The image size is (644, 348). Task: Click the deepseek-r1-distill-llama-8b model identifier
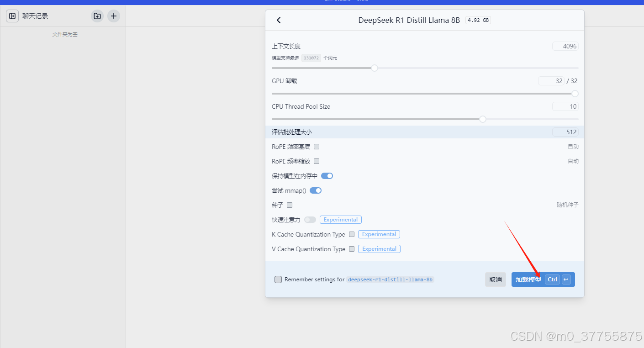390,279
